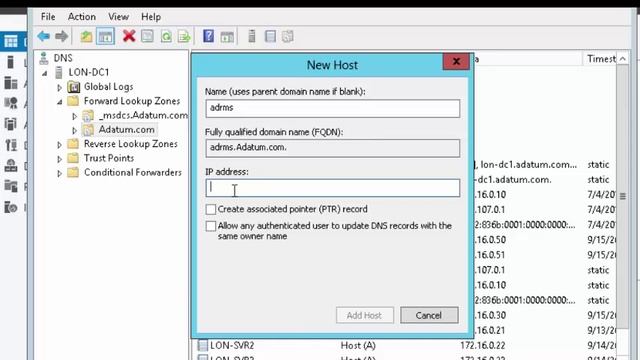Click the Global Logs folder icon
640x360 pixels.
point(73,87)
